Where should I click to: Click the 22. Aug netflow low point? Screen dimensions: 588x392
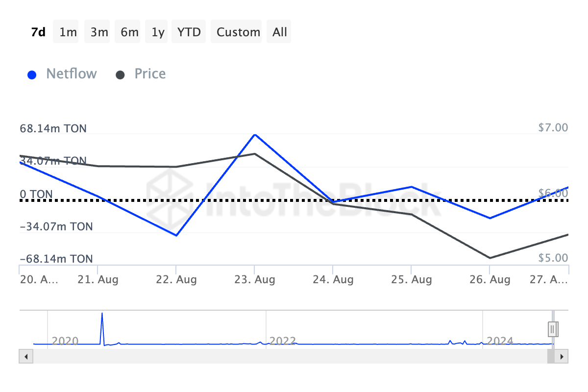(176, 235)
